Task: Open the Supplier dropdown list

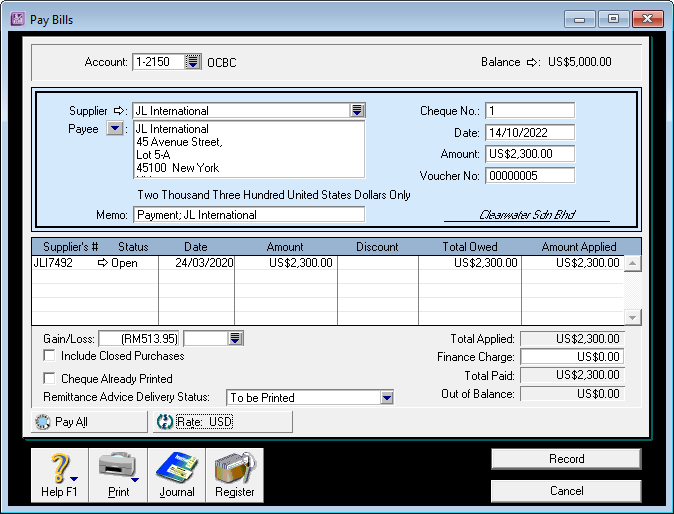Action: 357,111
